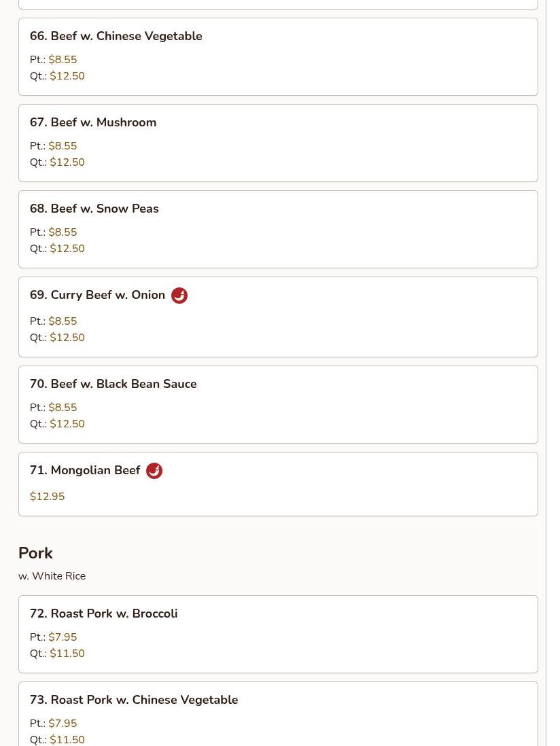
Task: Click the Pork section heading
Action: tap(36, 553)
